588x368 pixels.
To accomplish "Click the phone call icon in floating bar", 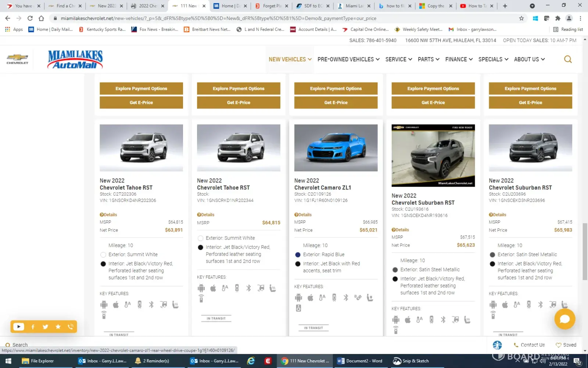I will [71, 327].
